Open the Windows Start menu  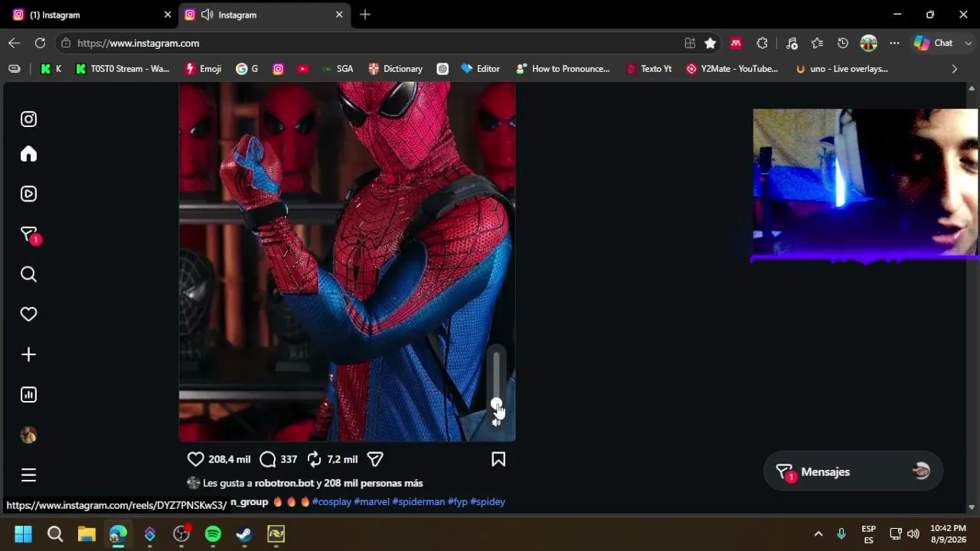(x=23, y=533)
